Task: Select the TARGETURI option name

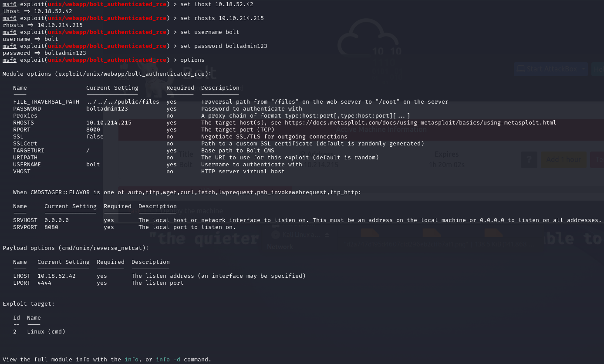Action: coord(29,151)
